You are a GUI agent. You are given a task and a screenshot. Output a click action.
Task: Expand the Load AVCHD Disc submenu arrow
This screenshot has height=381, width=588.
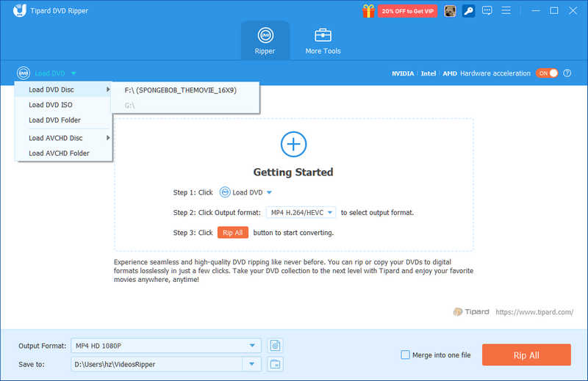[x=108, y=138]
